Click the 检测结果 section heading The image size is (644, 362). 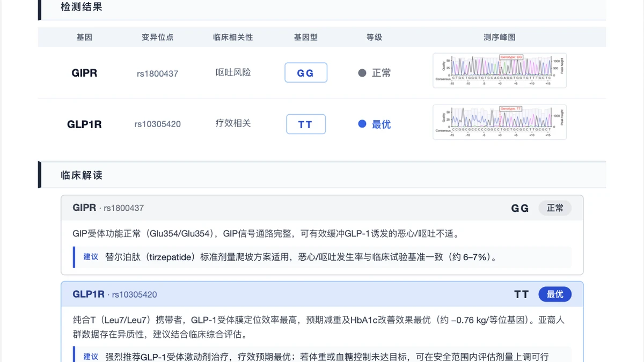82,7
